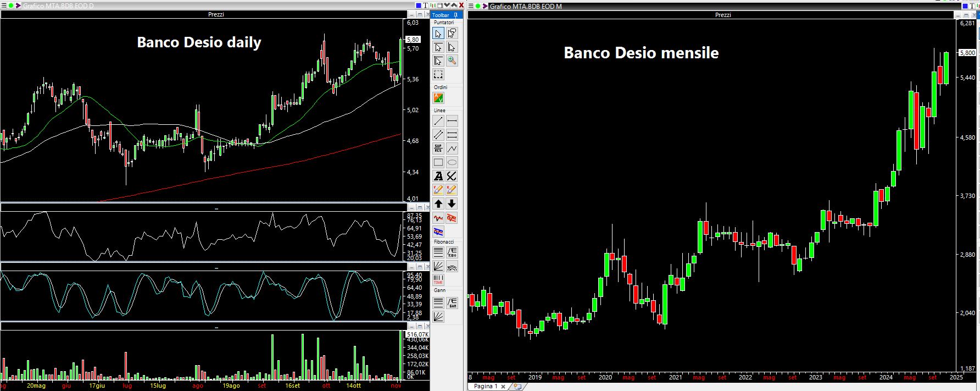Click the 516,07K volume label
980x391 pixels.
[417, 334]
